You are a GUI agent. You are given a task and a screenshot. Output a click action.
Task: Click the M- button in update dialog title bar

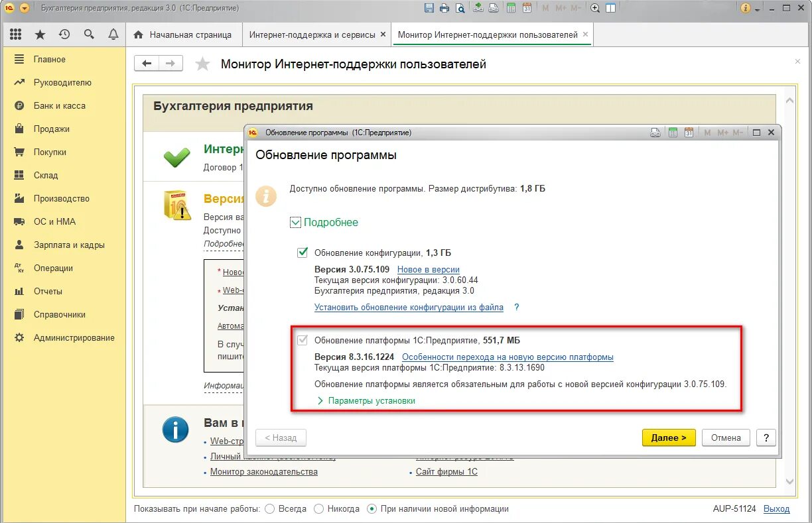(x=739, y=133)
